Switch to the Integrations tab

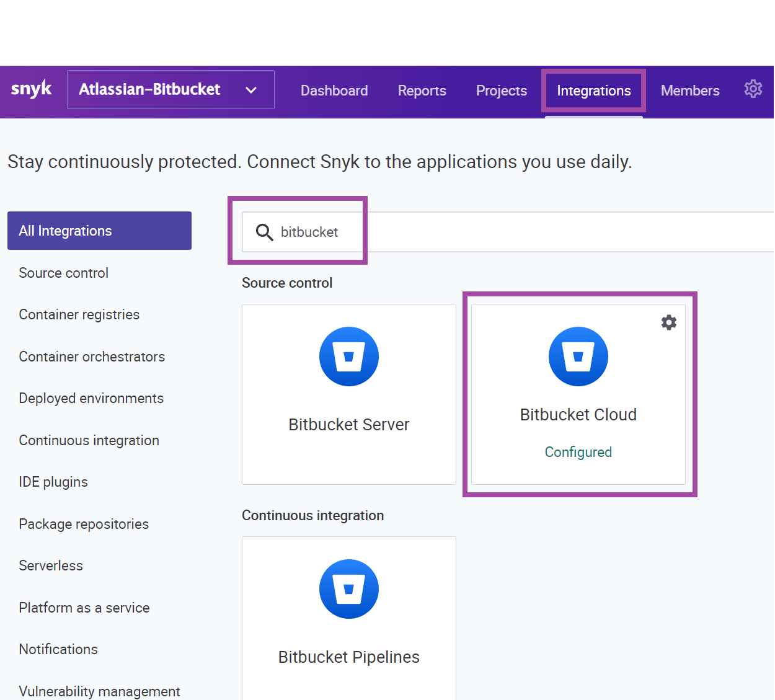pyautogui.click(x=593, y=91)
